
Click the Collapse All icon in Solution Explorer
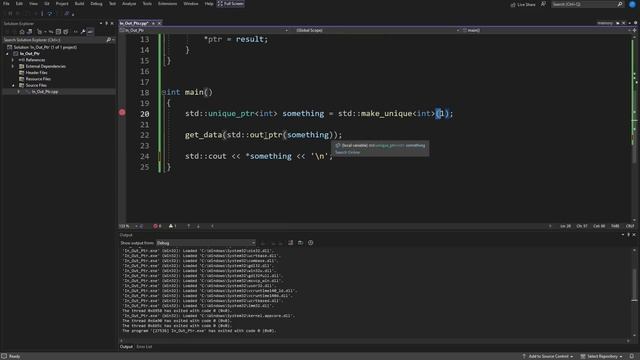pos(58,32)
